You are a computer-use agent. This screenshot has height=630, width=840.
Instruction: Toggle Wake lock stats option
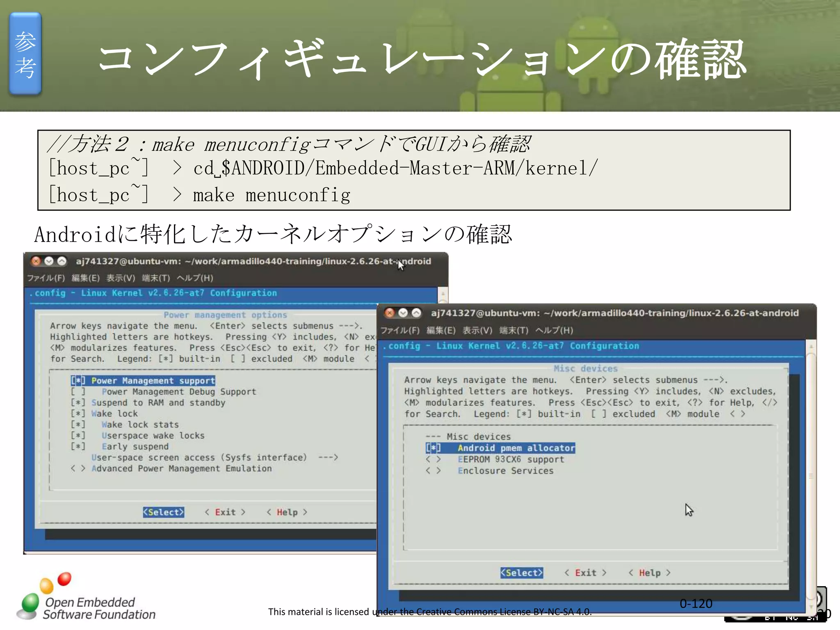[x=78, y=425]
